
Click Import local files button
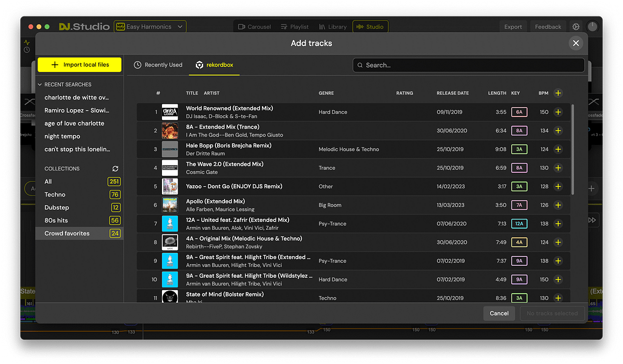click(79, 65)
